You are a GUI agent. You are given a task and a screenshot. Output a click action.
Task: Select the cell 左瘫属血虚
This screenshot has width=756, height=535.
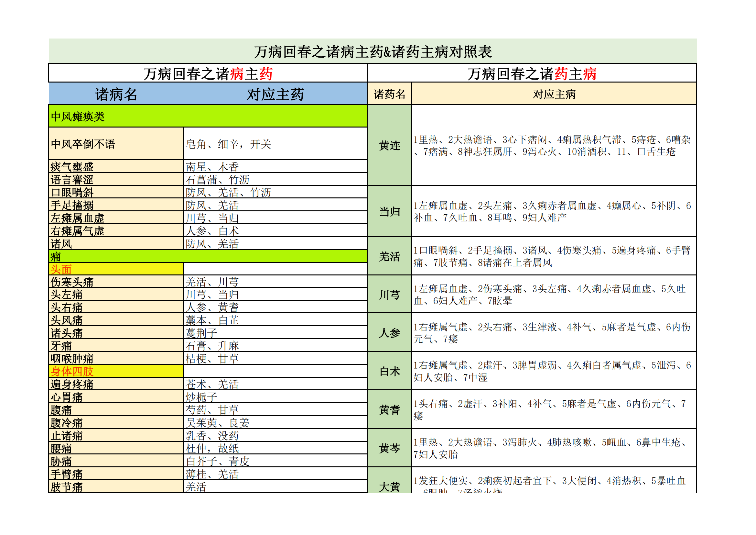pos(116,217)
